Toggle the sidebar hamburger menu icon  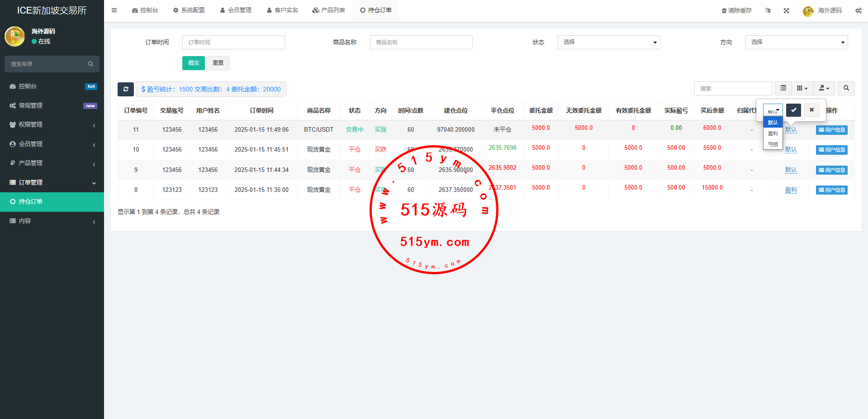pyautogui.click(x=114, y=10)
